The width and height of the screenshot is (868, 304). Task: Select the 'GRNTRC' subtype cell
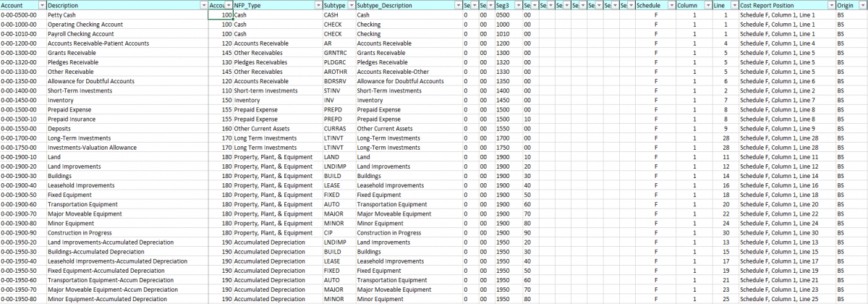pyautogui.click(x=339, y=52)
